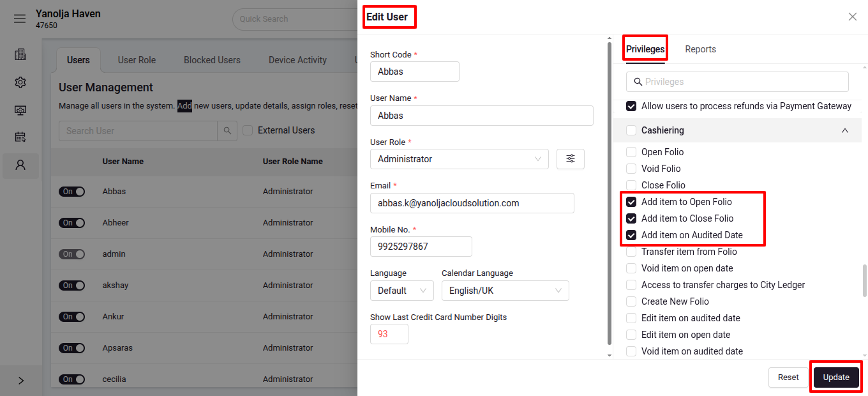Screen dimensions: 868x396
Task: Check the External Users checkbox
Action: [x=248, y=130]
